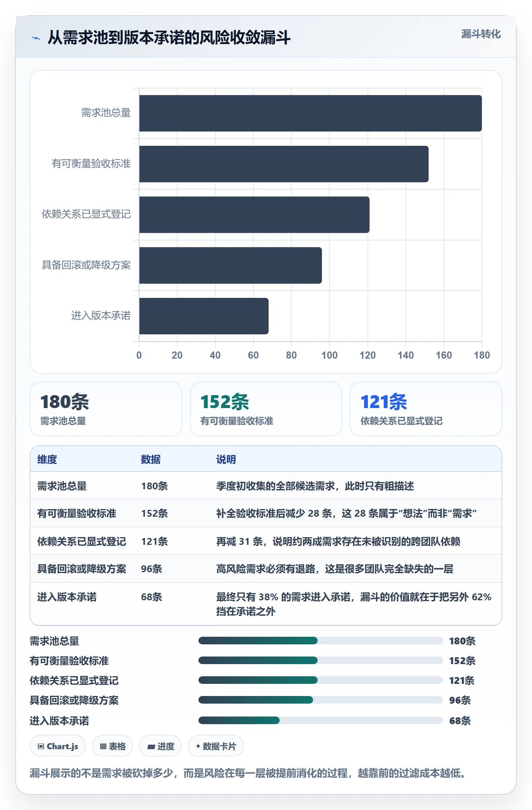This screenshot has width=532, height=810.
Task: Click the 漏斗转化 label in header
Action: [481, 34]
